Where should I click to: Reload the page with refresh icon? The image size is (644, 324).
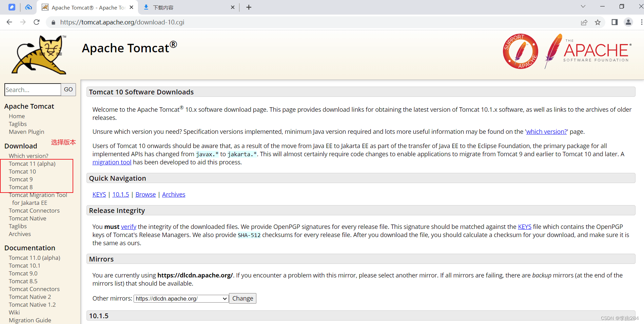(37, 22)
